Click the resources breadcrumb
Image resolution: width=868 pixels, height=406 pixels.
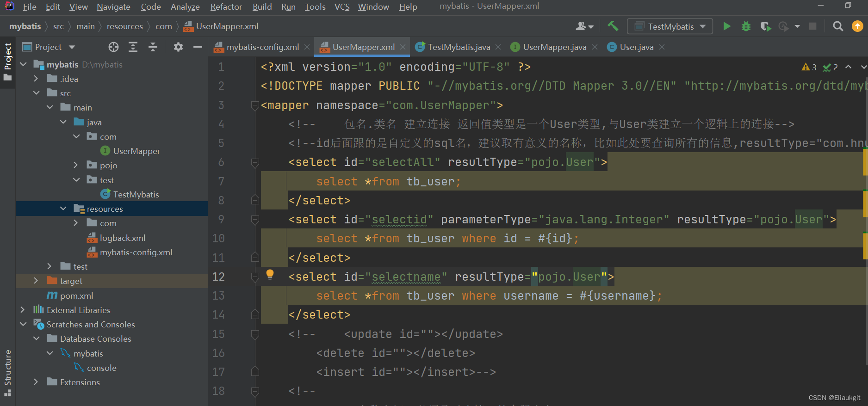125,26
